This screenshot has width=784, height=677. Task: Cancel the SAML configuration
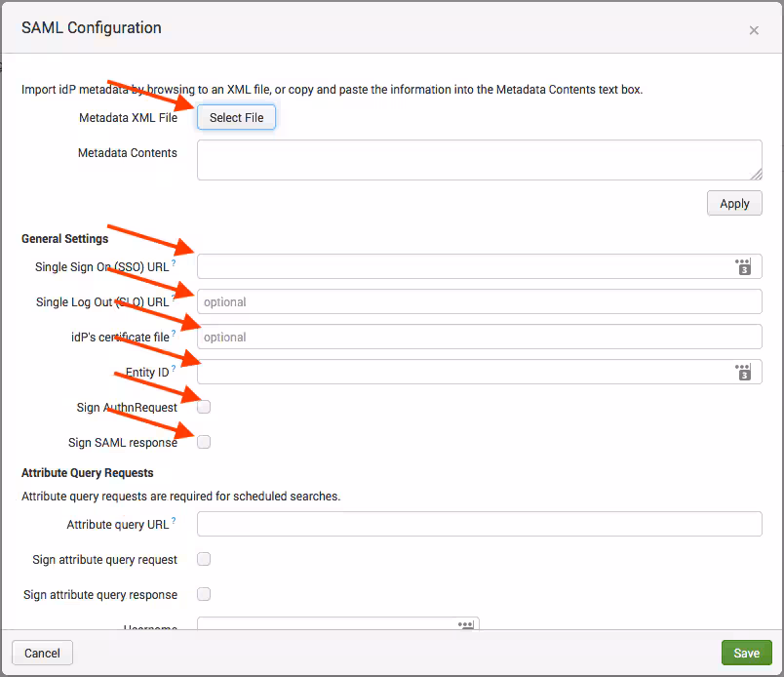pyautogui.click(x=42, y=653)
